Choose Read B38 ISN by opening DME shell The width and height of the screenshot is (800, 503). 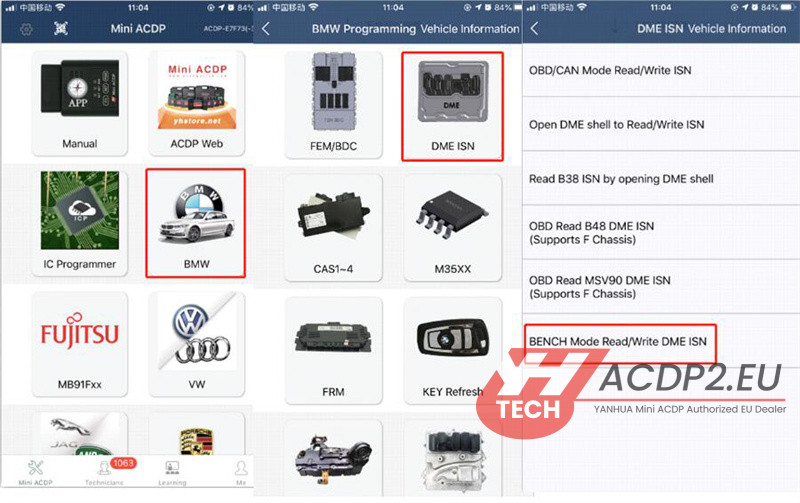tap(623, 179)
